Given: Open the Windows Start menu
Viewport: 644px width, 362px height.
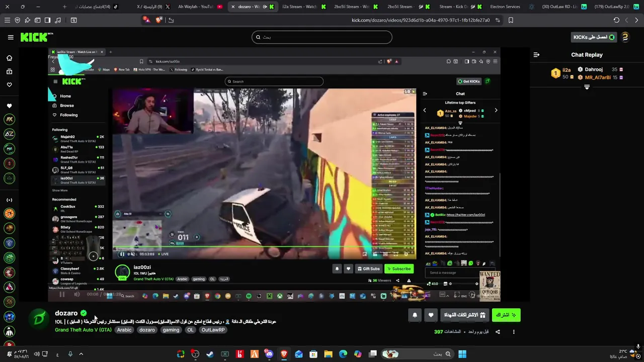Looking at the screenshot, I should click(x=462, y=354).
